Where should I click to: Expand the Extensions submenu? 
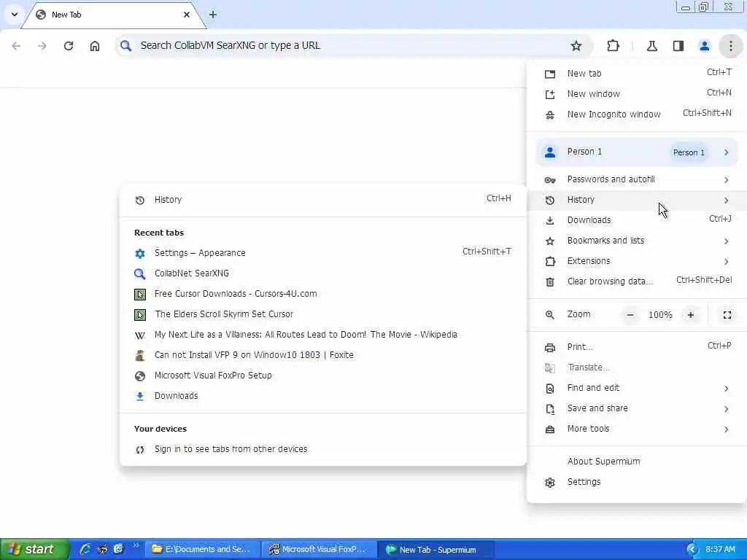tap(637, 261)
